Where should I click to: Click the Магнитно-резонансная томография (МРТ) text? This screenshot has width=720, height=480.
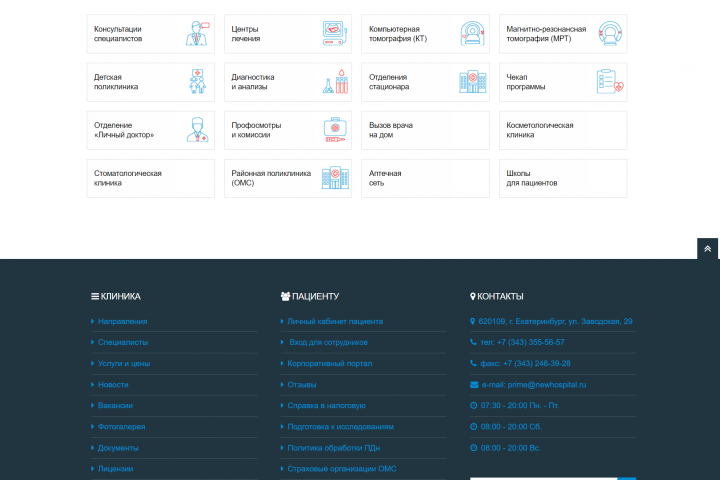[546, 34]
